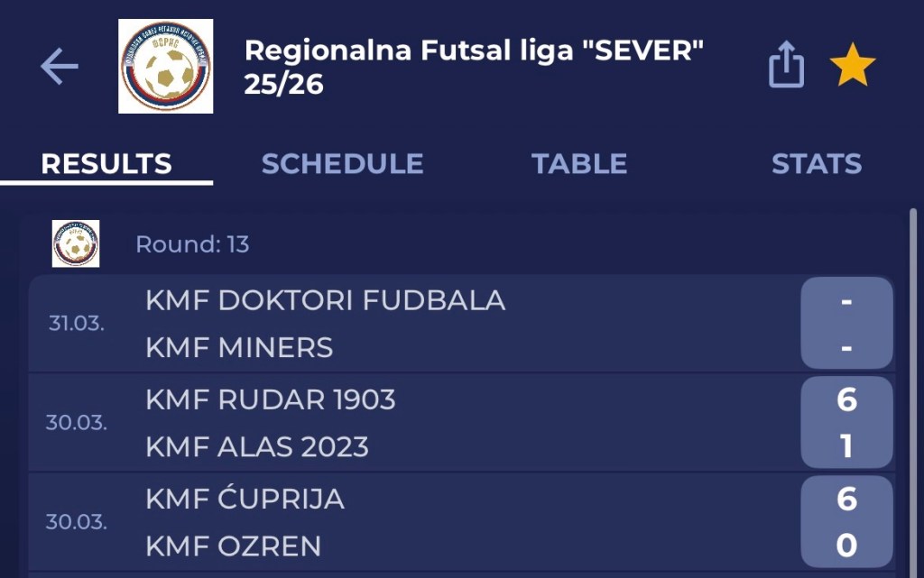This screenshot has width=924, height=578.
Task: Open the league logo in header
Action: pyautogui.click(x=166, y=67)
